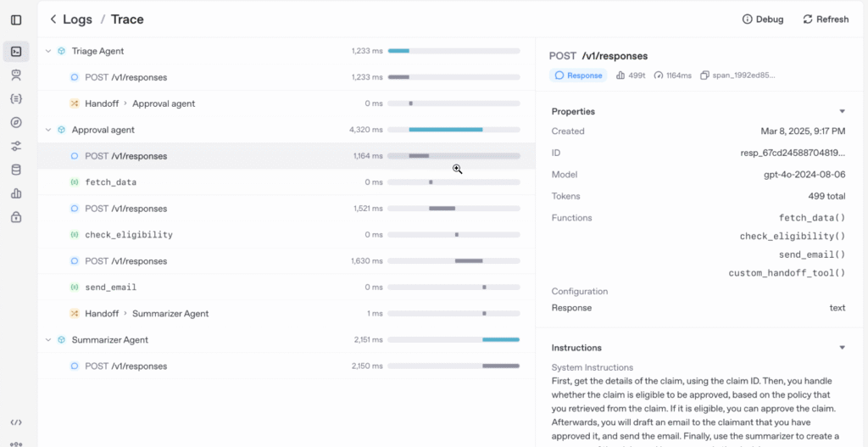Collapse the Approval agent tree node
The height and width of the screenshot is (447, 868).
(x=48, y=130)
